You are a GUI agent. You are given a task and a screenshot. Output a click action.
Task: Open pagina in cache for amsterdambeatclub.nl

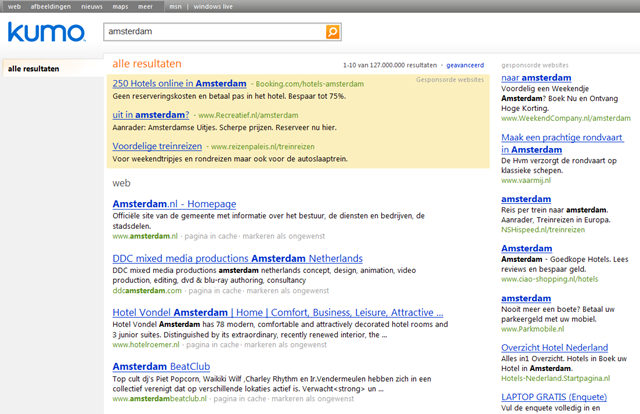240,398
